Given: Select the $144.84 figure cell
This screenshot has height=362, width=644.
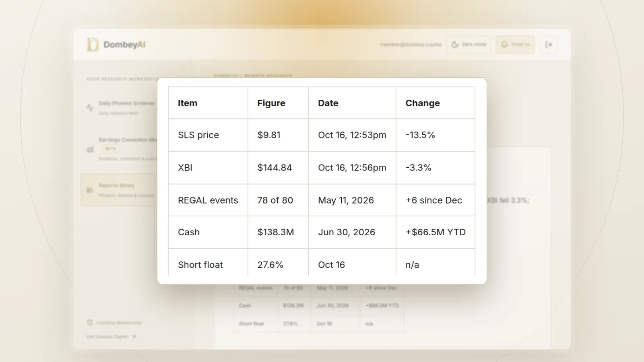Looking at the screenshot, I should click(x=278, y=168).
